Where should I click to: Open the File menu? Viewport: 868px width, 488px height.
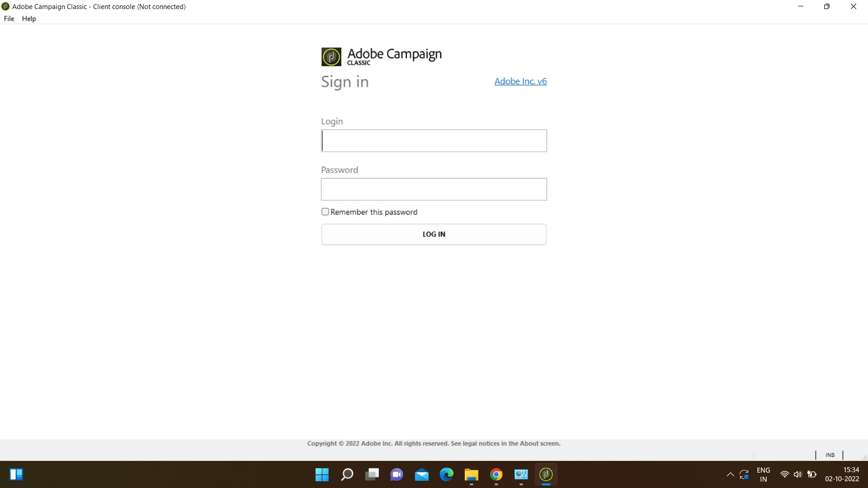tap(9, 19)
